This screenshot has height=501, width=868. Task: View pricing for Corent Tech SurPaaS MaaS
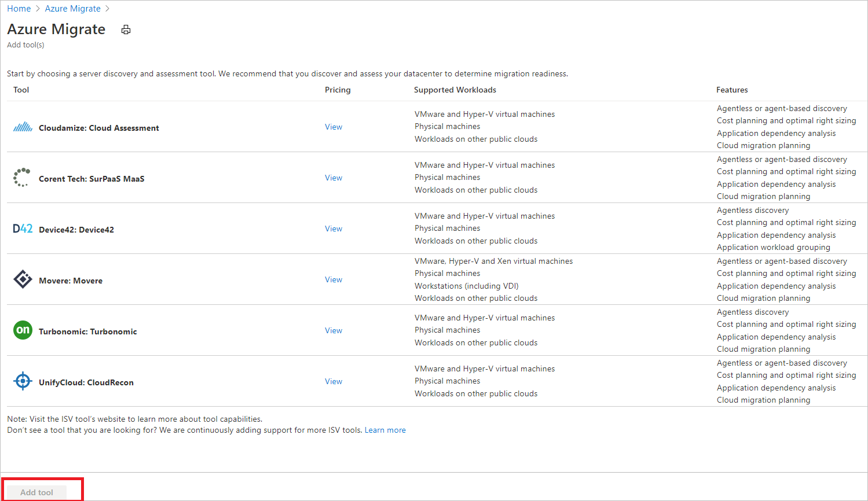tap(334, 178)
